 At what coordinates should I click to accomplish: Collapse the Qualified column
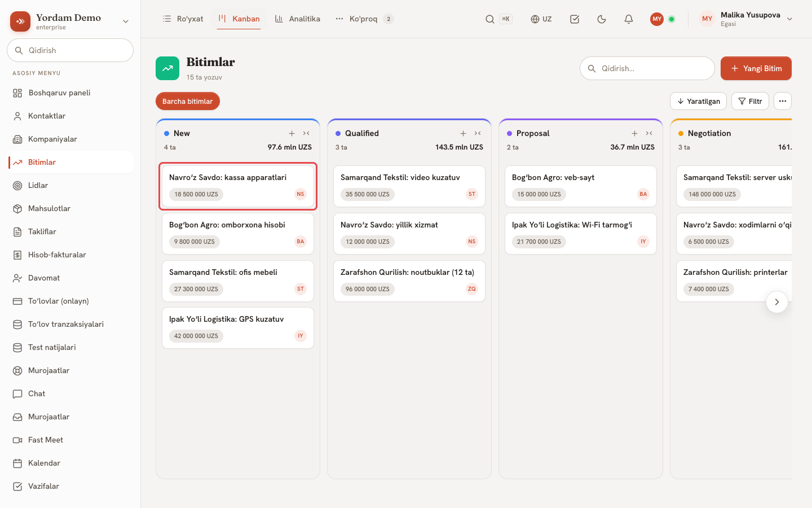coord(478,133)
